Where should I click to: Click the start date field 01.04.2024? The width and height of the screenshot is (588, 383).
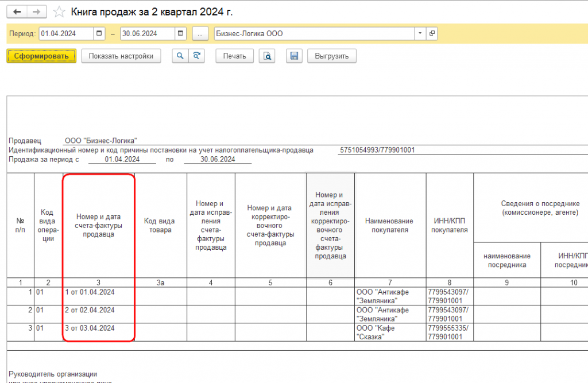pyautogui.click(x=66, y=33)
